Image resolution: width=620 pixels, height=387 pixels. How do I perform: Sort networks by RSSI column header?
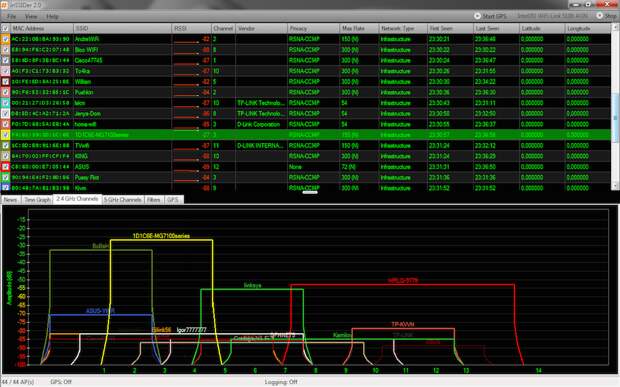(x=191, y=28)
